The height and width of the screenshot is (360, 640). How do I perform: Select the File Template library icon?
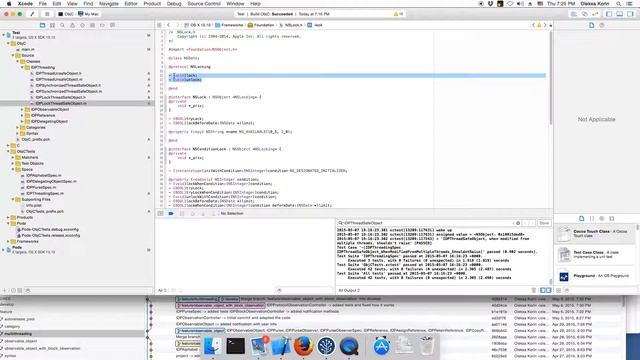pyautogui.click(x=582, y=219)
